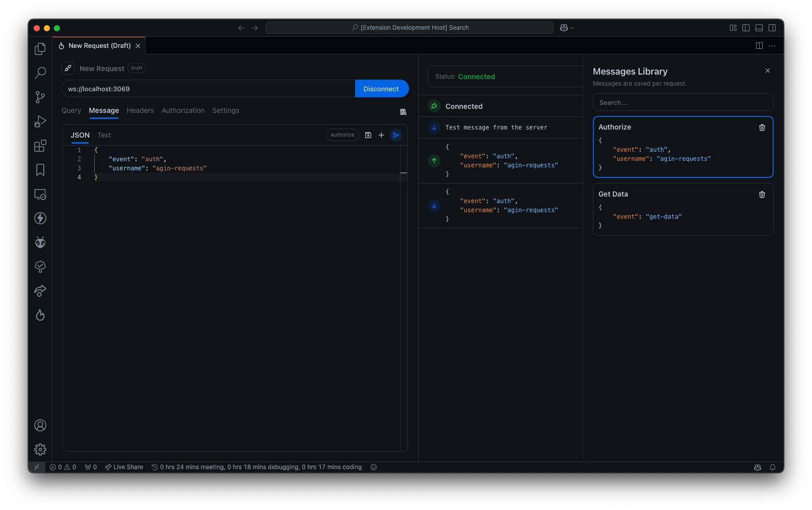Open the Settings tab
Screen dimensions: 812x510
point(226,110)
